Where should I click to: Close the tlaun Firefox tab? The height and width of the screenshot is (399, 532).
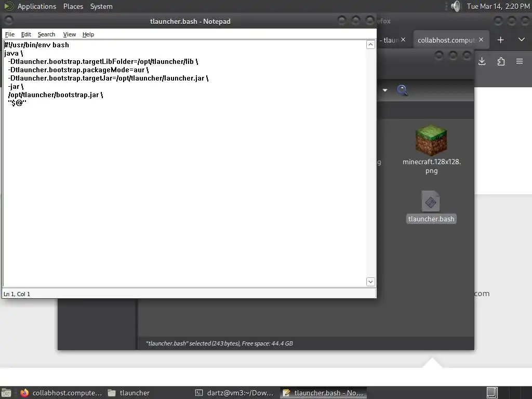[x=403, y=39]
